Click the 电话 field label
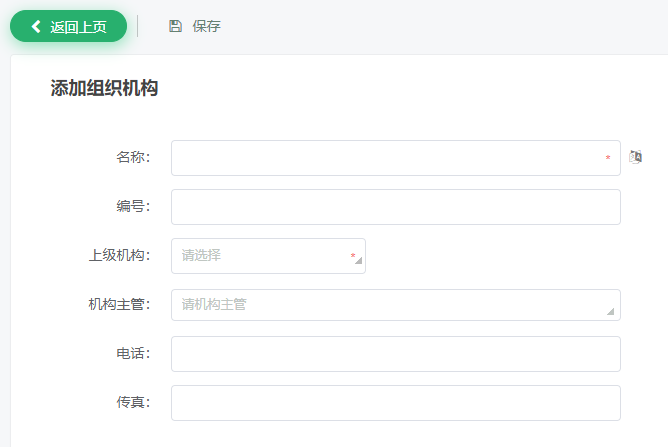This screenshot has width=668, height=447. click(132, 354)
